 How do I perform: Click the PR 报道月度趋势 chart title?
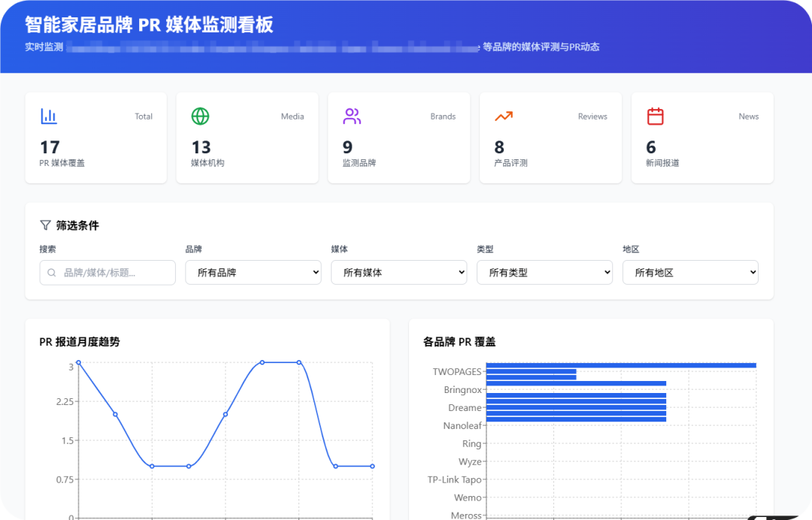[x=80, y=342]
